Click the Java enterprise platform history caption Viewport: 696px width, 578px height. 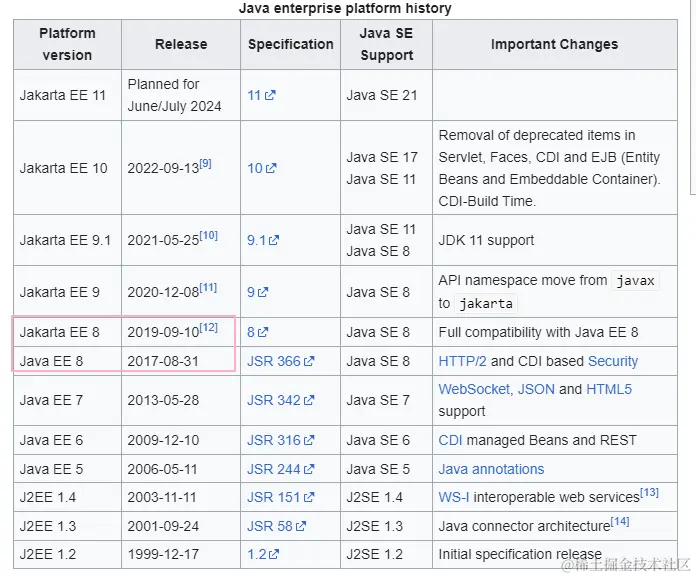tap(345, 8)
